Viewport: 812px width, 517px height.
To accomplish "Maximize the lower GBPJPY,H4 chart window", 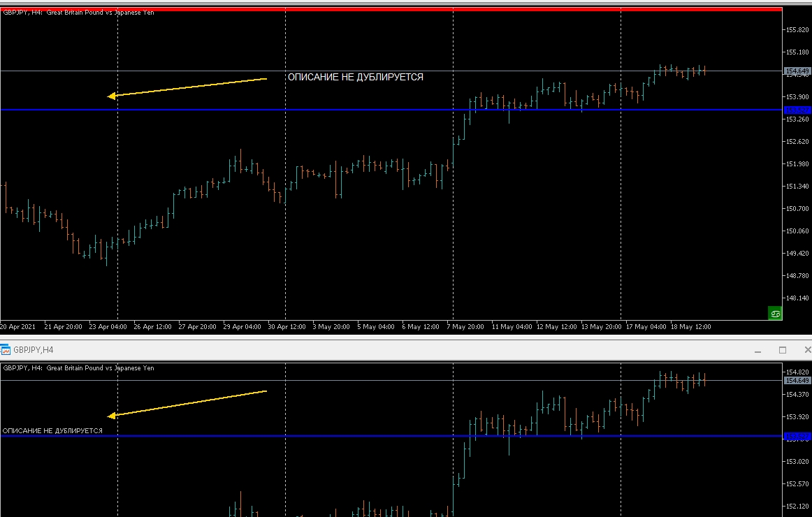I will 783,350.
